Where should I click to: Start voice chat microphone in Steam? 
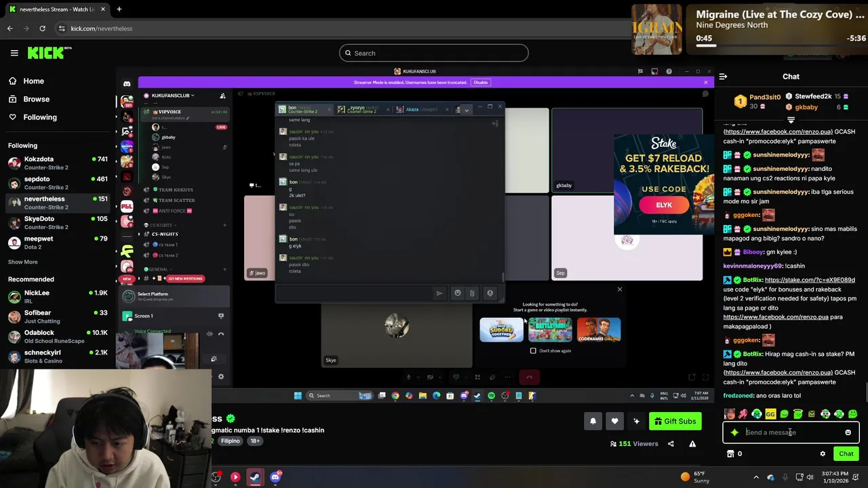pyautogui.click(x=490, y=293)
